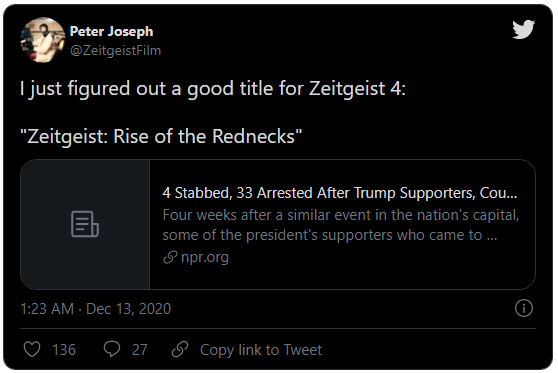Open the tweet info circle icon
Image resolution: width=558 pixels, height=373 pixels.
(523, 308)
